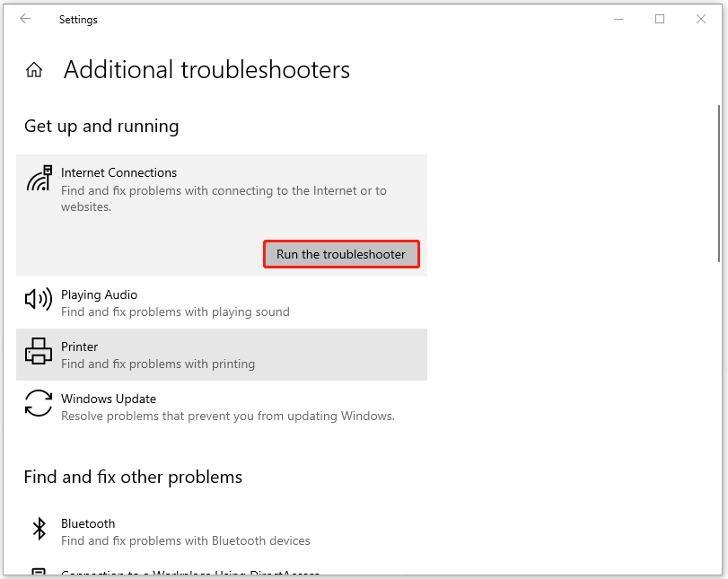The image size is (728, 579).
Task: Click the Bluetooth icon
Action: (x=39, y=529)
